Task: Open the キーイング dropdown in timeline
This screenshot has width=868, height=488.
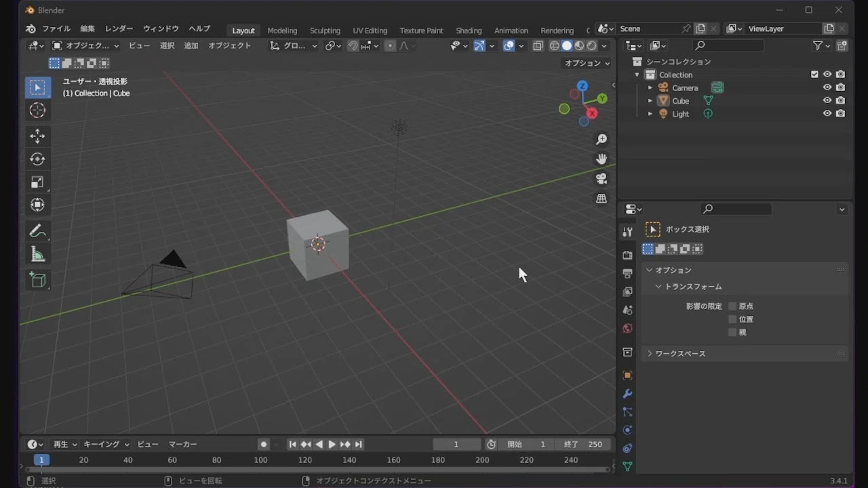Action: point(106,444)
